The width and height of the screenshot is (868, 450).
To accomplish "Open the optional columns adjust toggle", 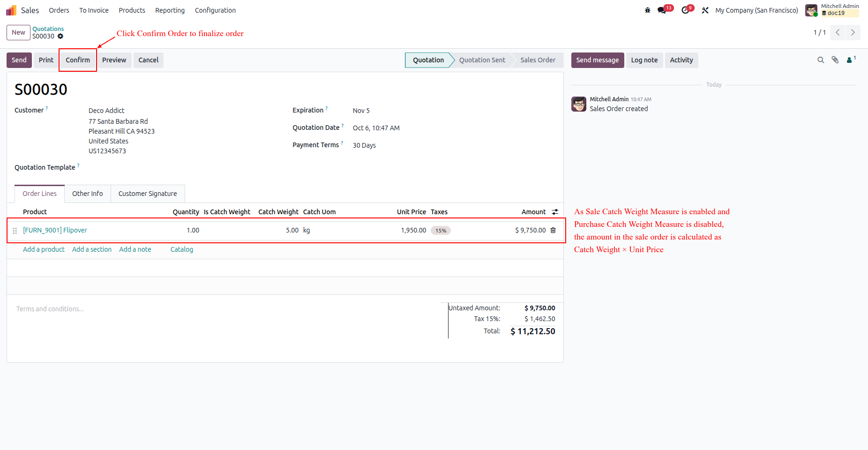I will tap(555, 212).
